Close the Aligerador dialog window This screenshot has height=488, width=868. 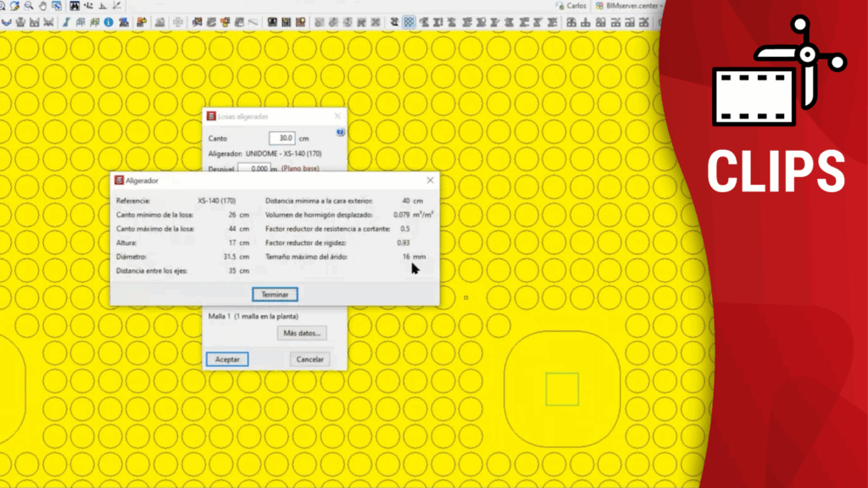(430, 180)
